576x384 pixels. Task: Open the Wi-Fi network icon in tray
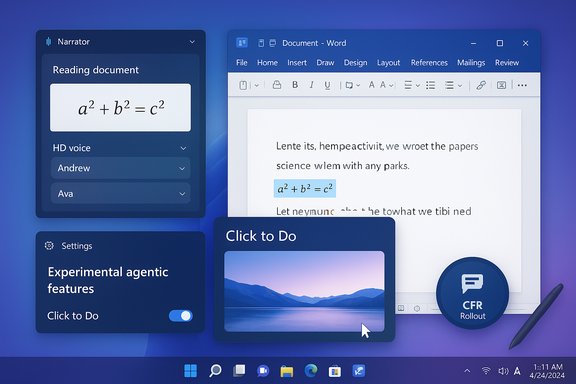click(x=486, y=371)
